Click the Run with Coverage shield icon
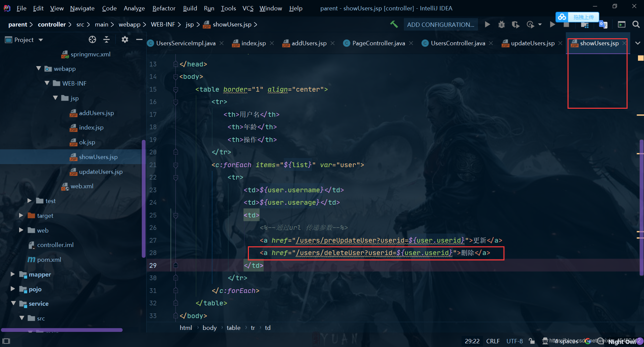 click(516, 24)
